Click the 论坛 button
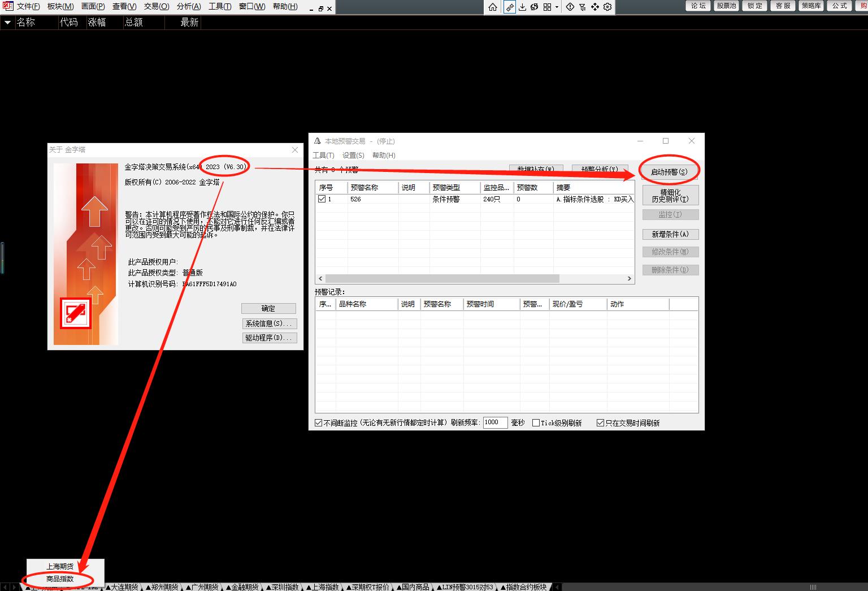This screenshot has width=868, height=591. (x=698, y=6)
